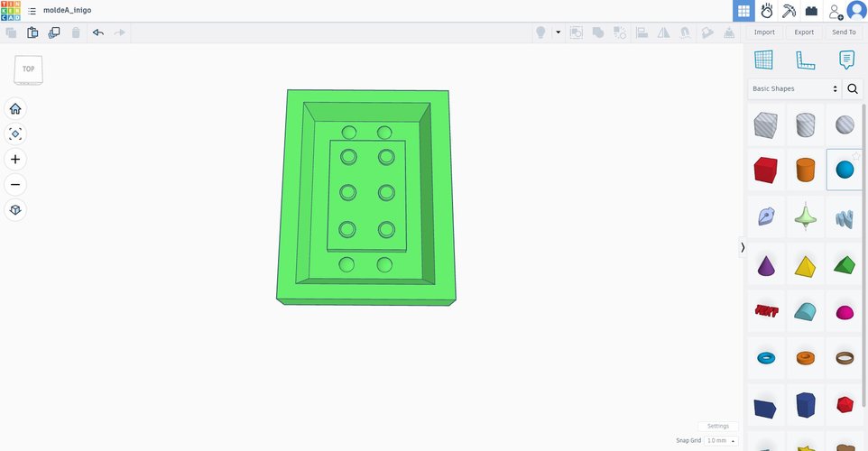Undo the last action
This screenshot has width=868, height=451.
98,32
